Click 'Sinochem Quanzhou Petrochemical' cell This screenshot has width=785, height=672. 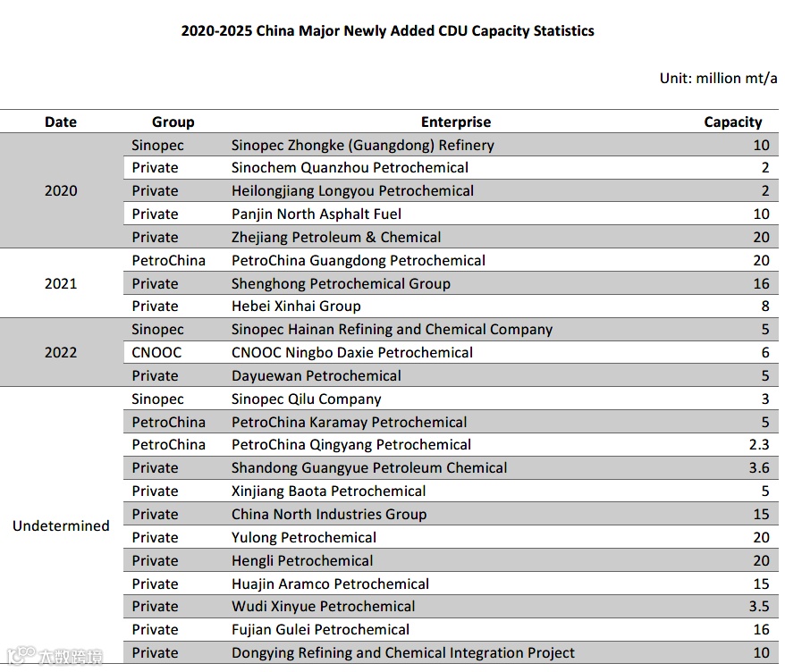pos(350,168)
